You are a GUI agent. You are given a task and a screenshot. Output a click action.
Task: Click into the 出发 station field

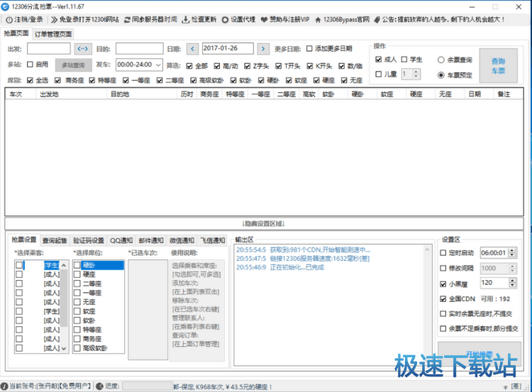click(x=48, y=49)
